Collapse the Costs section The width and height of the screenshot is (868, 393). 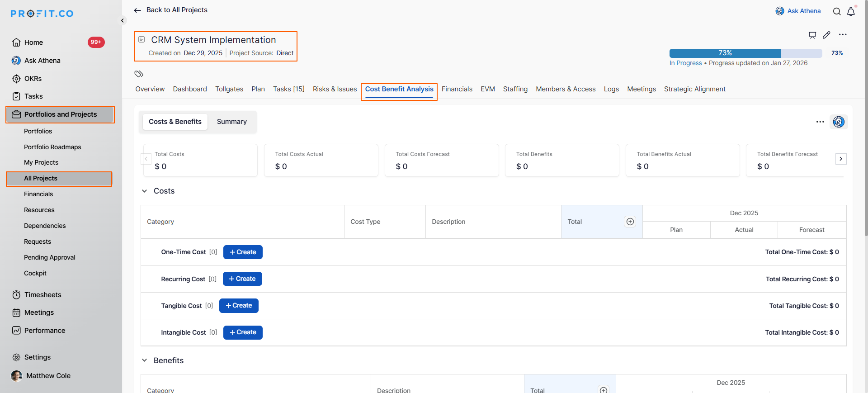(145, 191)
